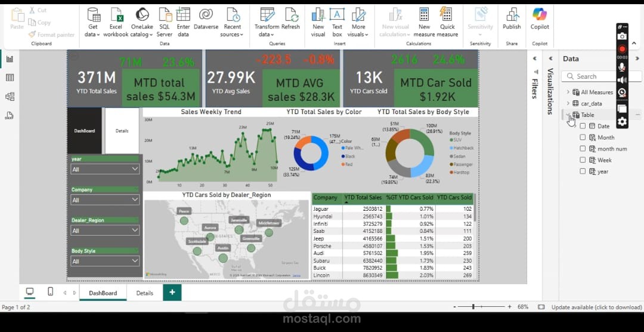The image size is (644, 332).
Task: Open Dataverse connector
Action: click(x=206, y=19)
